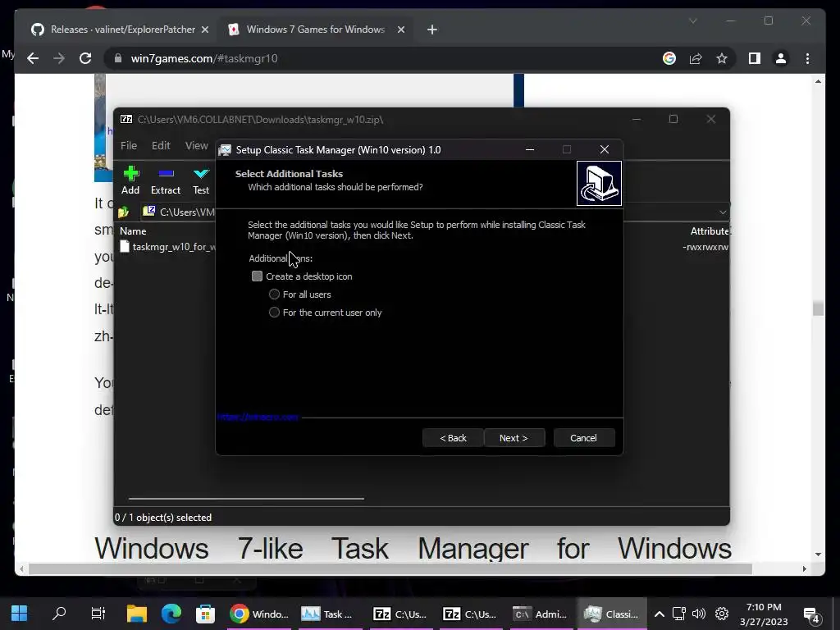The height and width of the screenshot is (630, 840).
Task: Click the page horizontal scrollbar
Action: [390, 569]
